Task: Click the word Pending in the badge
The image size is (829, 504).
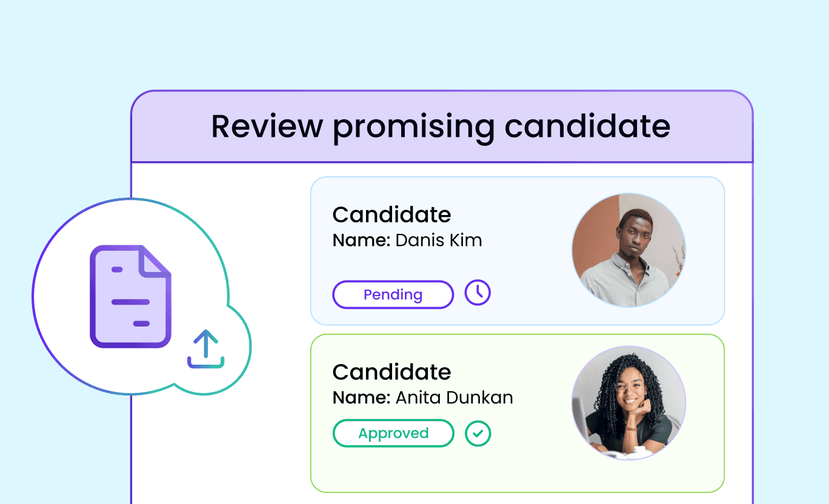Action: pos(393,295)
